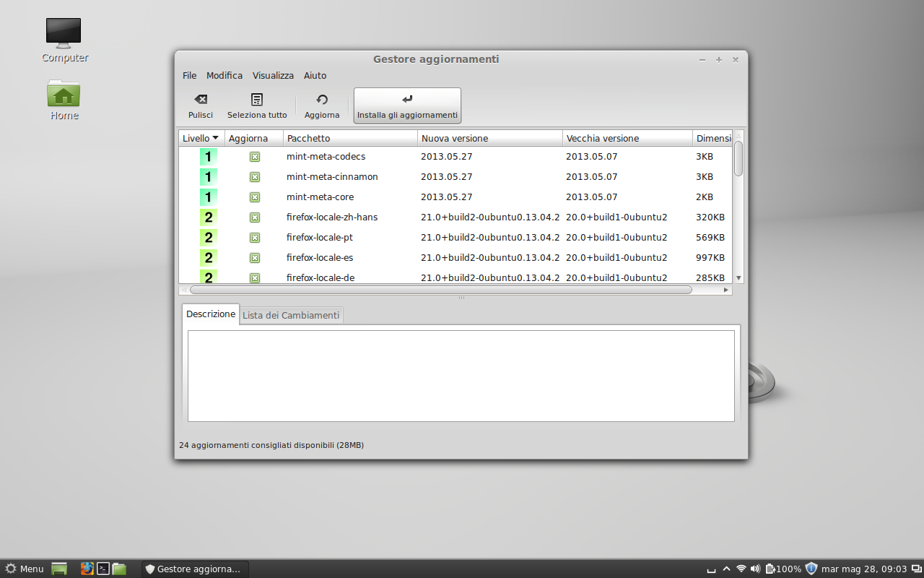
Task: Open the sound volume tray icon
Action: point(756,569)
